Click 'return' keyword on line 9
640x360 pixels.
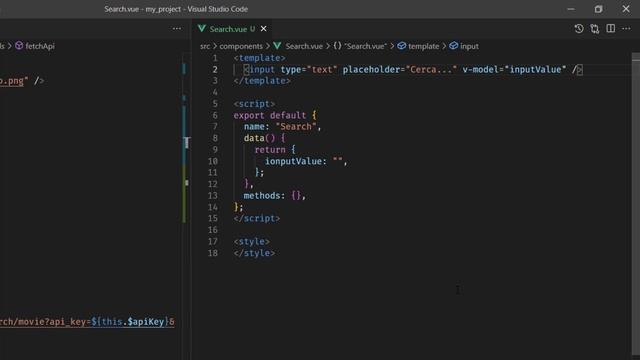click(270, 150)
